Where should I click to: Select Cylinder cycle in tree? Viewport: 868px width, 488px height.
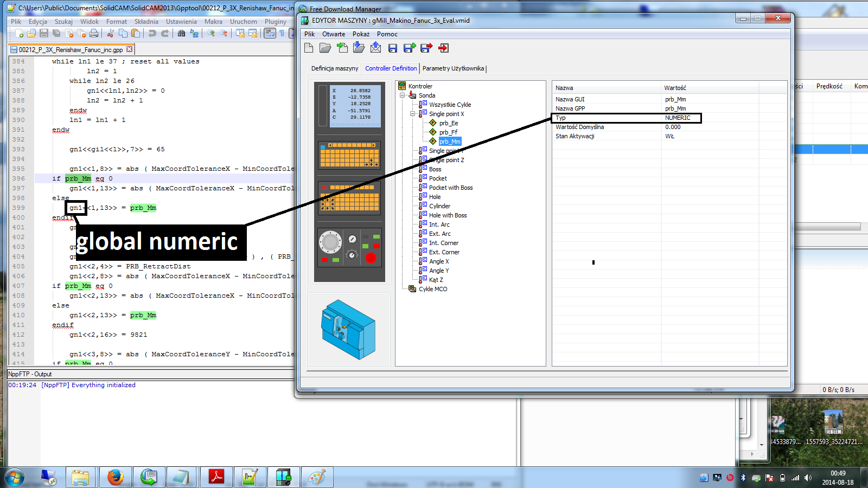(x=439, y=206)
